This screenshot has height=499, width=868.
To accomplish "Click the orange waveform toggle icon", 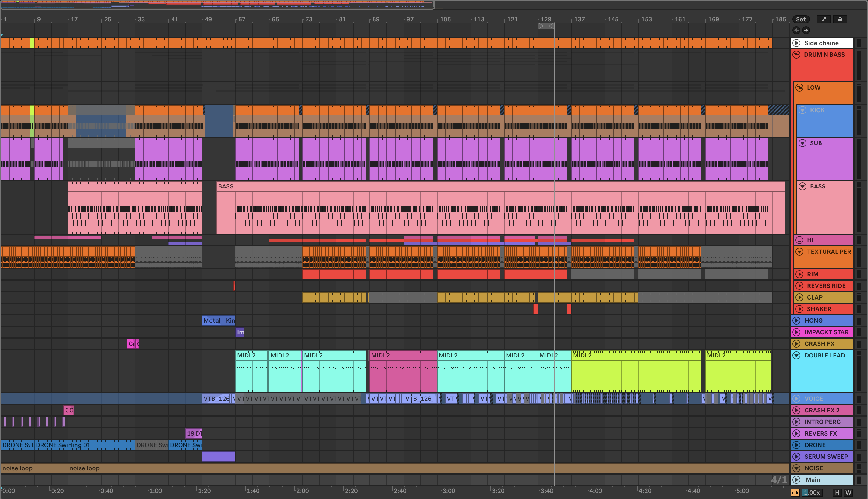I will [795, 493].
